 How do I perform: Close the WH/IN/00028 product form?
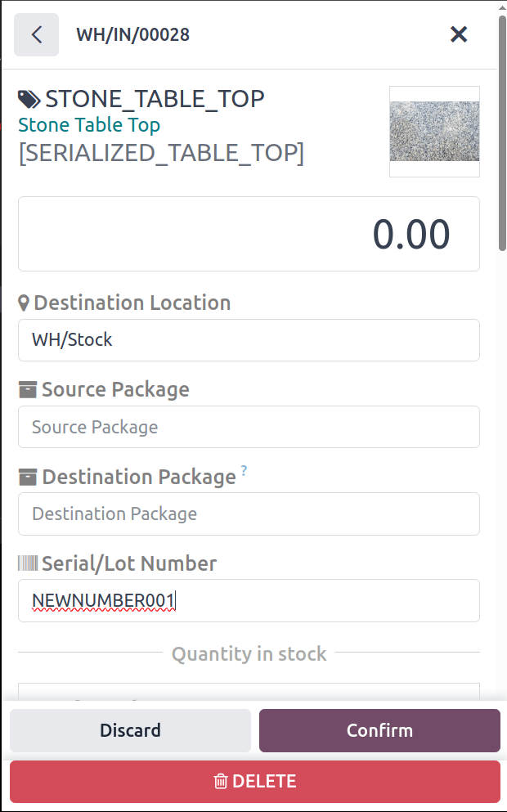pos(459,34)
